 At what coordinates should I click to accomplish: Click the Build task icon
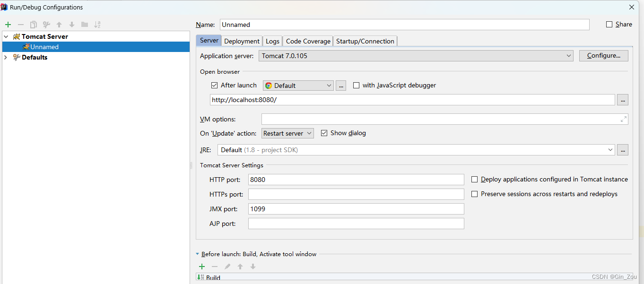[x=200, y=277]
